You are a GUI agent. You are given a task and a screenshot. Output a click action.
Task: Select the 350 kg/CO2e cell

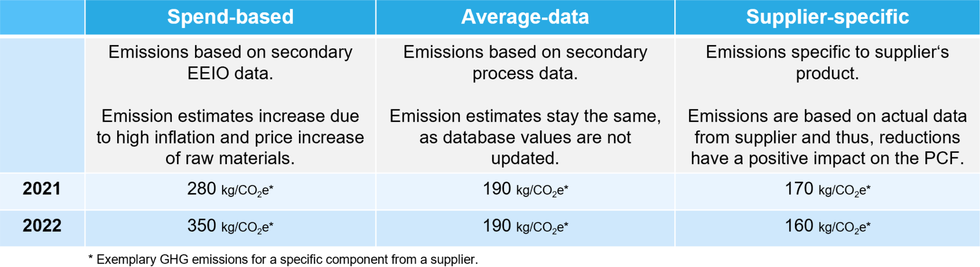click(230, 227)
